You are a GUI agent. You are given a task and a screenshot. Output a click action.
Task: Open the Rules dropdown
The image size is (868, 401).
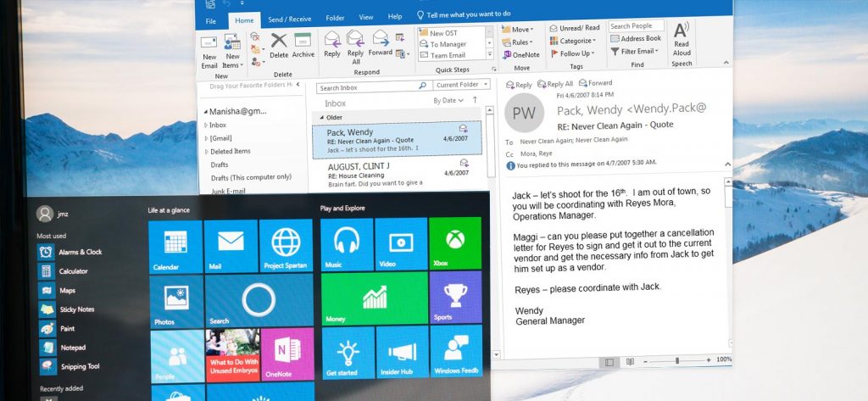[x=517, y=42]
